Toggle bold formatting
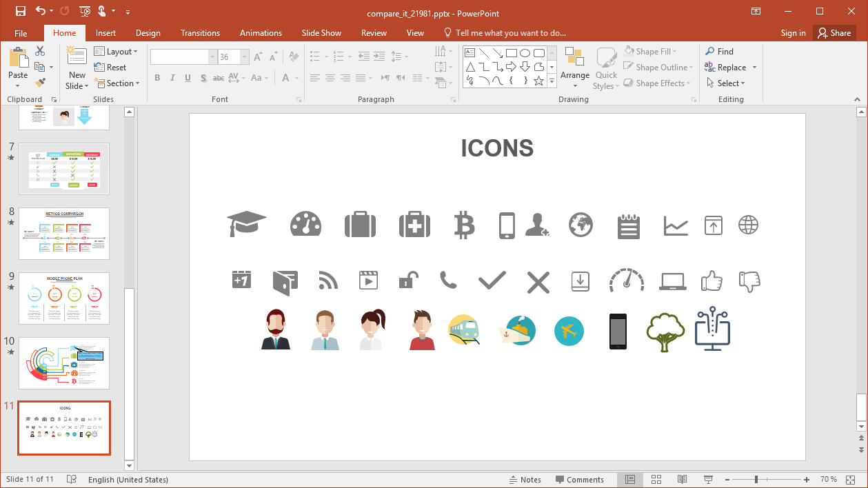The image size is (868, 488). (157, 78)
